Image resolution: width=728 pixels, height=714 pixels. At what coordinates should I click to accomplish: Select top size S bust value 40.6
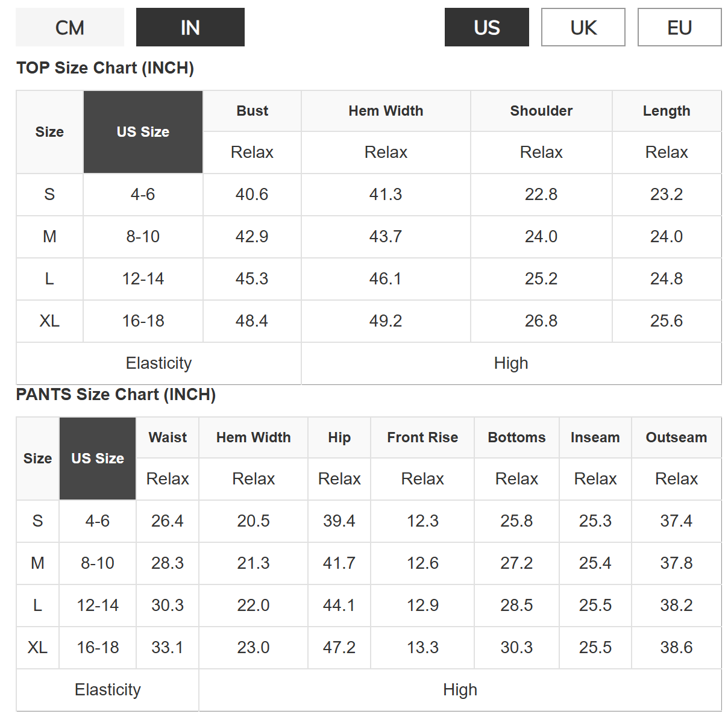(252, 195)
